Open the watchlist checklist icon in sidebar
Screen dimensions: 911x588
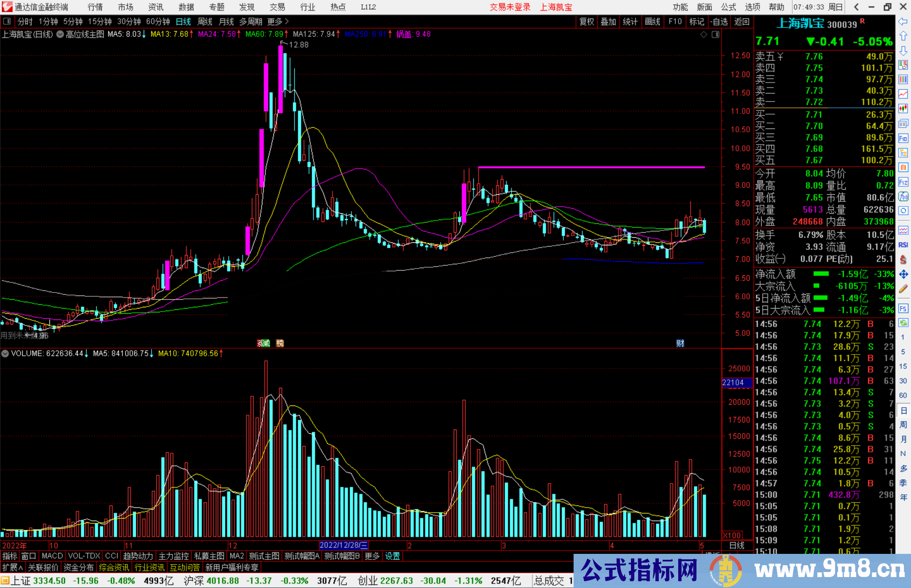coord(903,65)
